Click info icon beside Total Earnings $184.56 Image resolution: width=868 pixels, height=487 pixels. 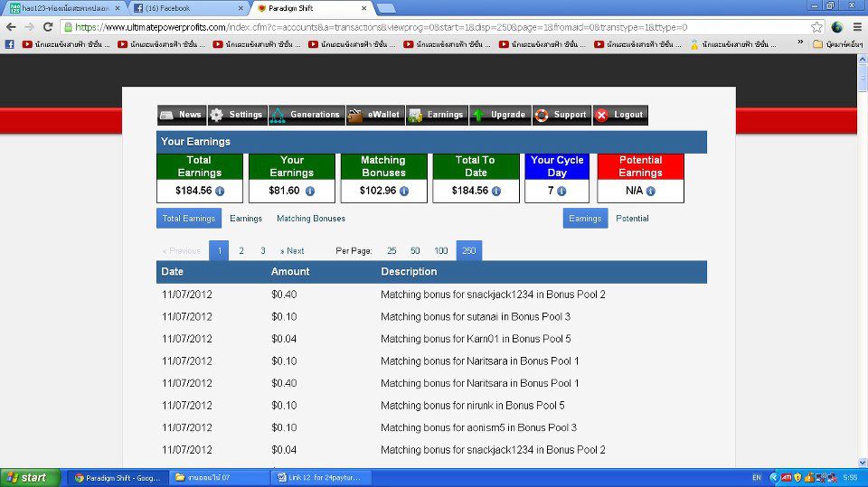point(220,191)
